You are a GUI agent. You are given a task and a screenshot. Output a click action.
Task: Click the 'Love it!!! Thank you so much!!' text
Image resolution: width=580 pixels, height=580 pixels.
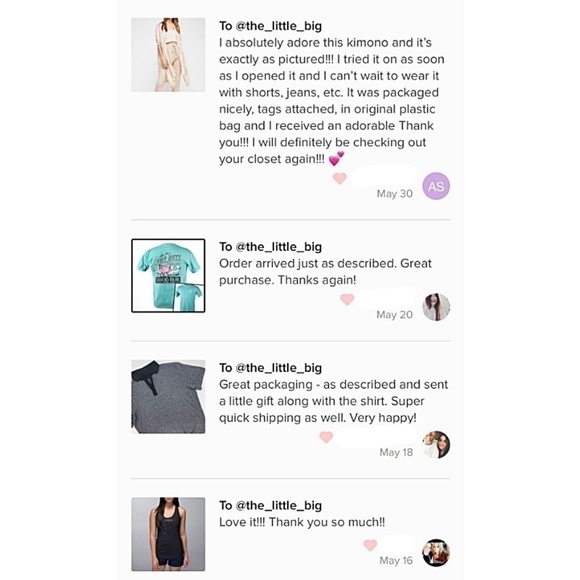tap(302, 522)
